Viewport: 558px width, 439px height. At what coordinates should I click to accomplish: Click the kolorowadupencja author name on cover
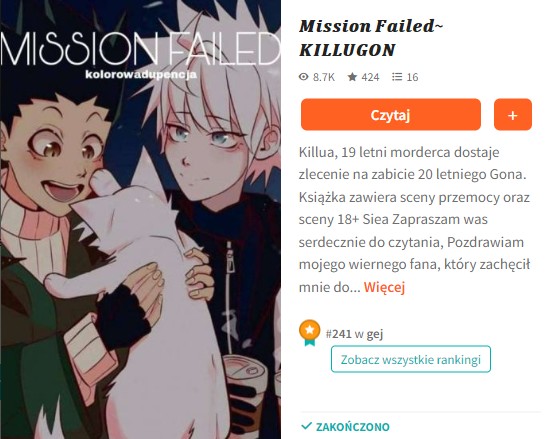[x=141, y=74]
